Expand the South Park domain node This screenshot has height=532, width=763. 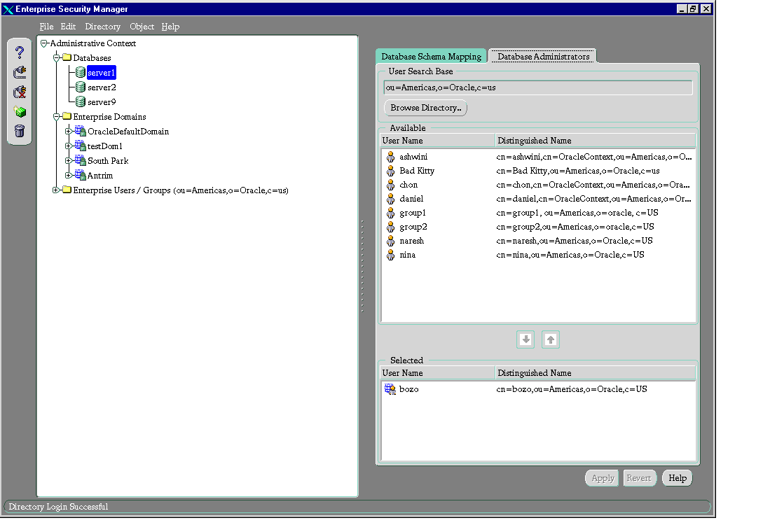coord(68,161)
